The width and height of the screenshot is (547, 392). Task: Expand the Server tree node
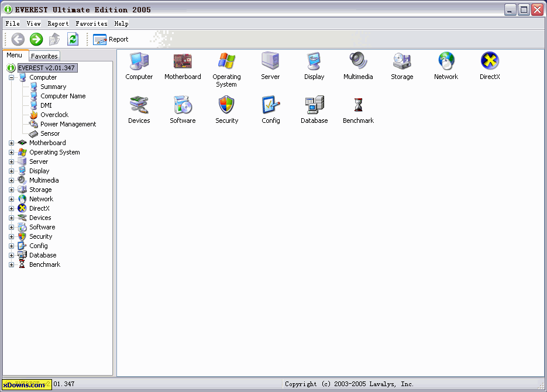[x=12, y=162]
